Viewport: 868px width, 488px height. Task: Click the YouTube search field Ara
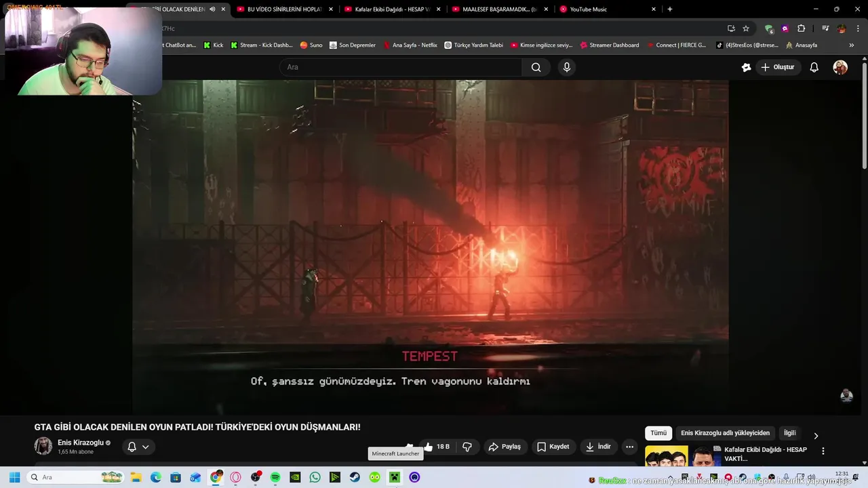click(401, 67)
